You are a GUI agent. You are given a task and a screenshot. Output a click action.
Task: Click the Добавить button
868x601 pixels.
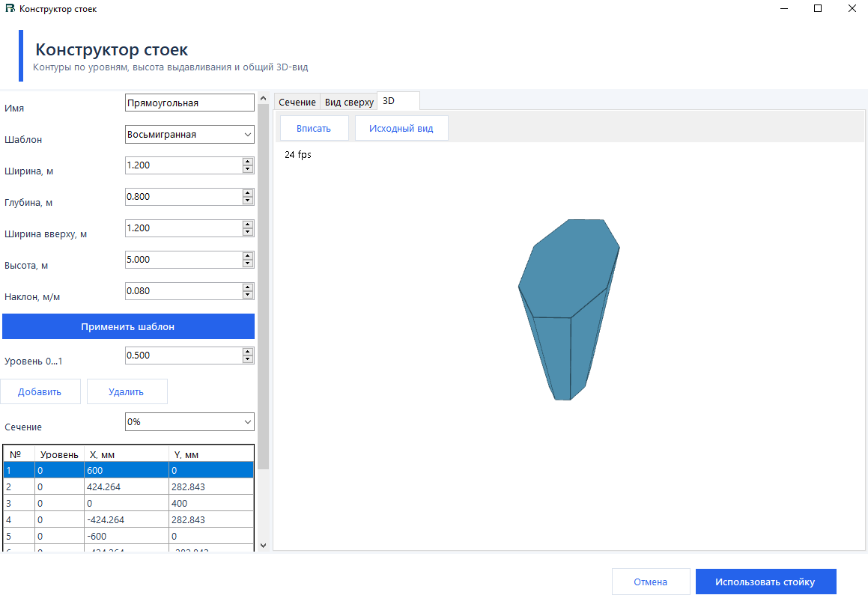tap(40, 392)
